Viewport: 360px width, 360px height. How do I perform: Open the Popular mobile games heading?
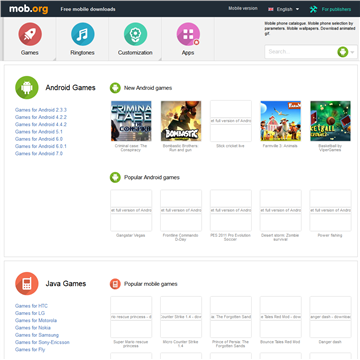151,284
